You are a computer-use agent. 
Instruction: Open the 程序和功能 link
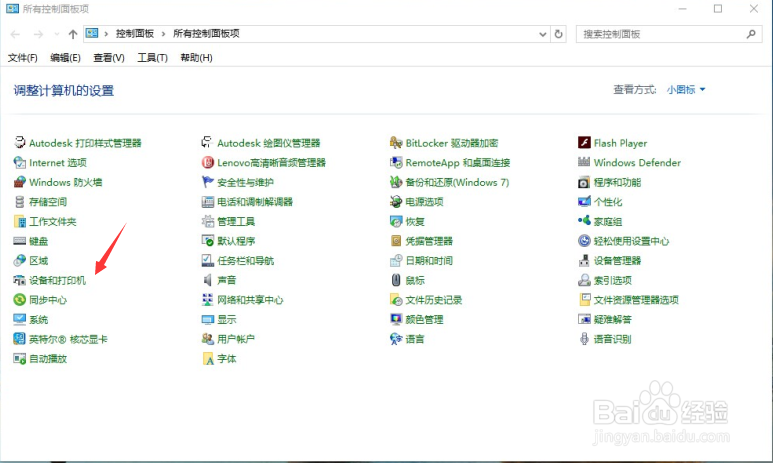[x=617, y=182]
